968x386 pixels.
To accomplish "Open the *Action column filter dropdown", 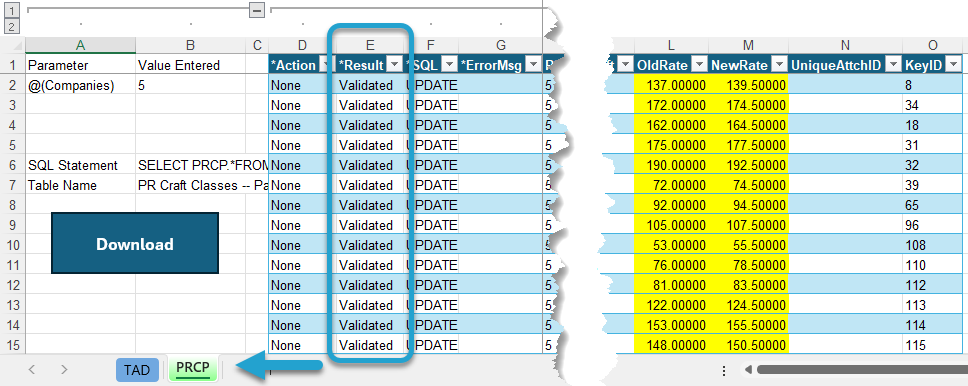I will [x=325, y=65].
